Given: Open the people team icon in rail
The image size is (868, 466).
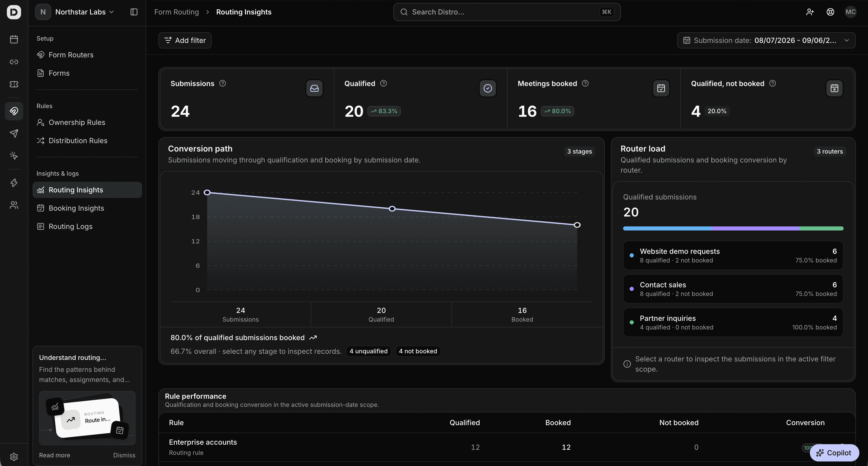Looking at the screenshot, I should [14, 205].
